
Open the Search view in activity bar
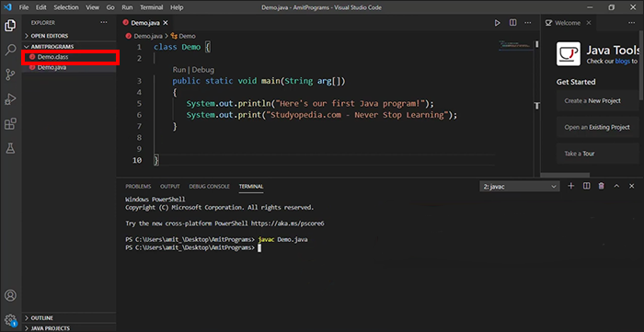[10, 50]
